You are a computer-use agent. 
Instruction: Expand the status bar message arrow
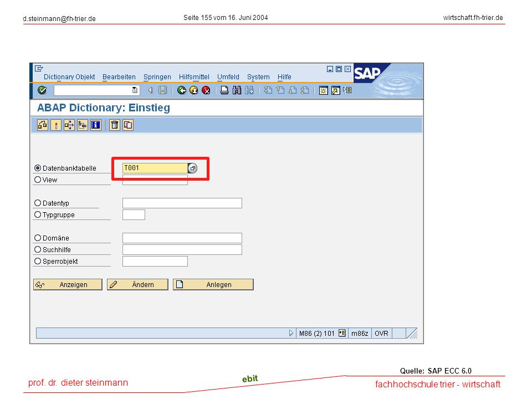click(x=291, y=333)
